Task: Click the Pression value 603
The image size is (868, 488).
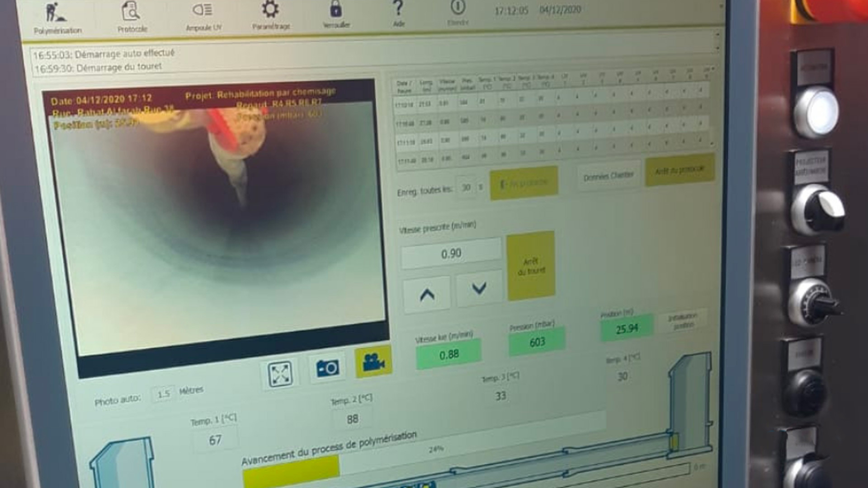Action: pyautogui.click(x=537, y=342)
